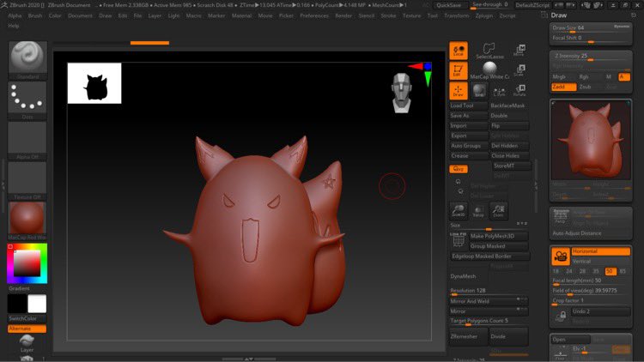Viewport: 644px width, 362px height.
Task: Toggle the Transp transparency icon
Action: (478, 210)
